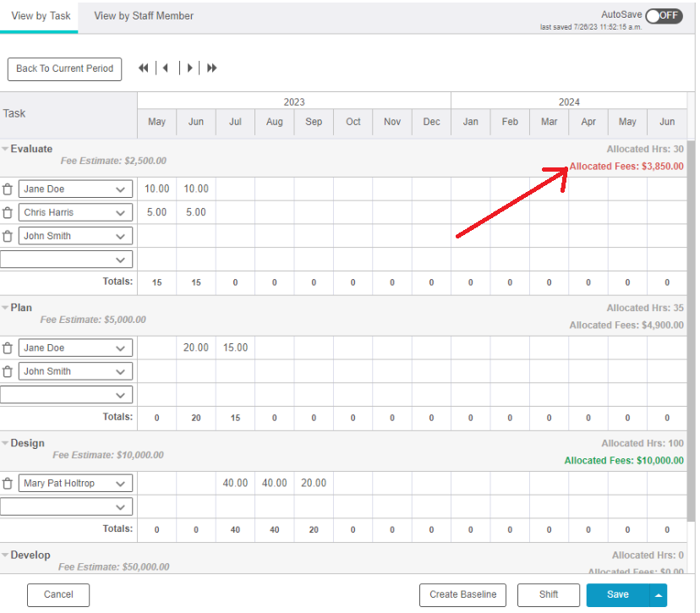The image size is (700, 613).
Task: Advance one period with right arrow
Action: tap(190, 68)
